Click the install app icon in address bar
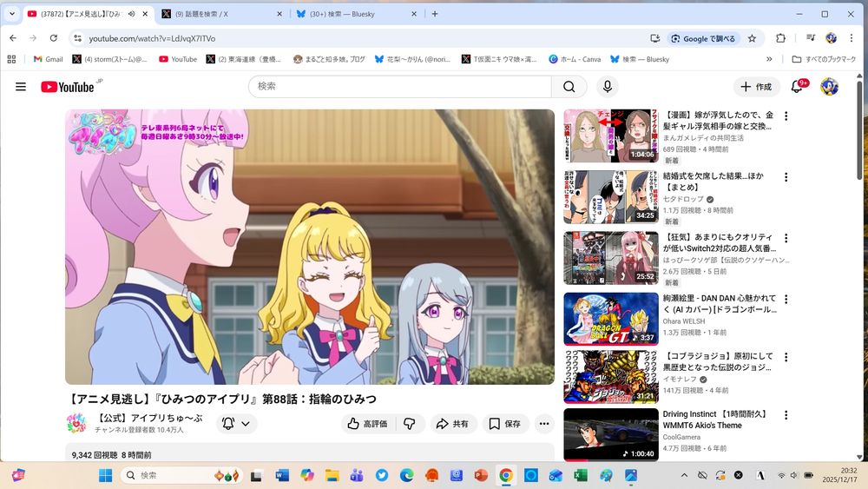The image size is (868, 489). coord(654,38)
